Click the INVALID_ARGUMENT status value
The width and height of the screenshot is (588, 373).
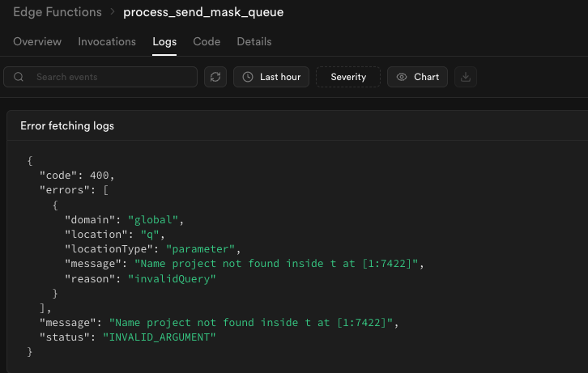[160, 337]
